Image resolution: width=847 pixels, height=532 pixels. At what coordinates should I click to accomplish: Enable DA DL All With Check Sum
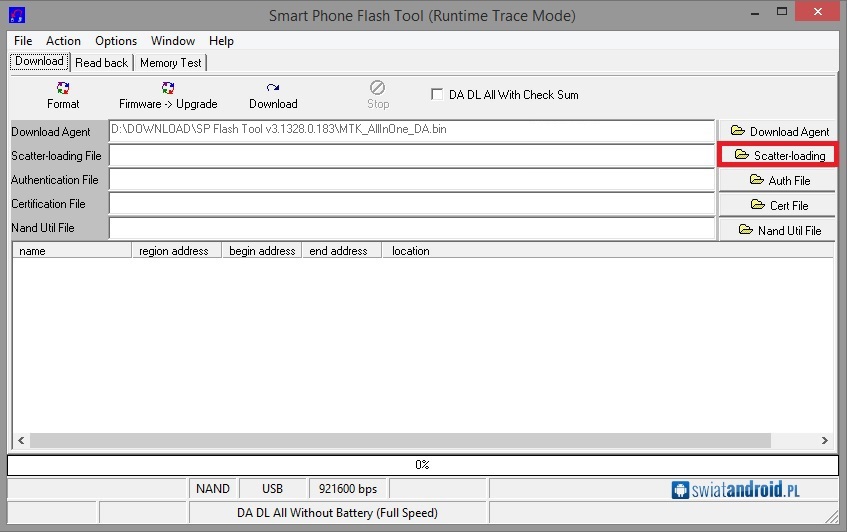click(437, 95)
